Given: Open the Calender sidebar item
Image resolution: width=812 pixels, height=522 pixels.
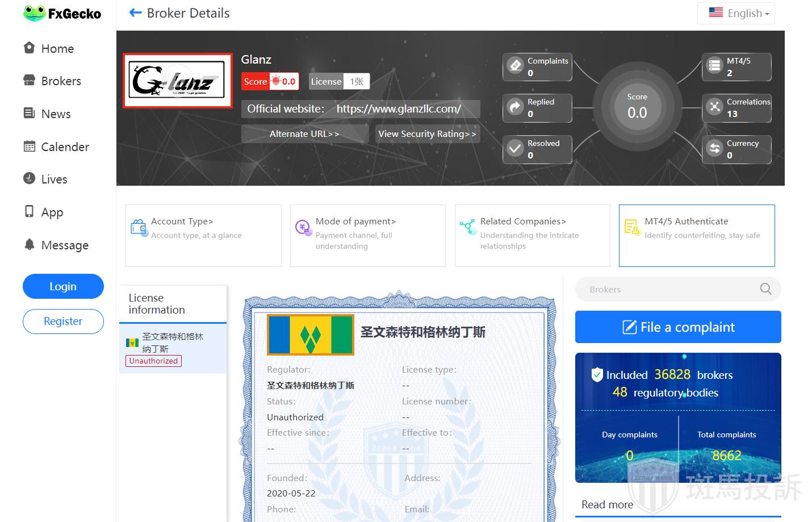Looking at the screenshot, I should 65,147.
